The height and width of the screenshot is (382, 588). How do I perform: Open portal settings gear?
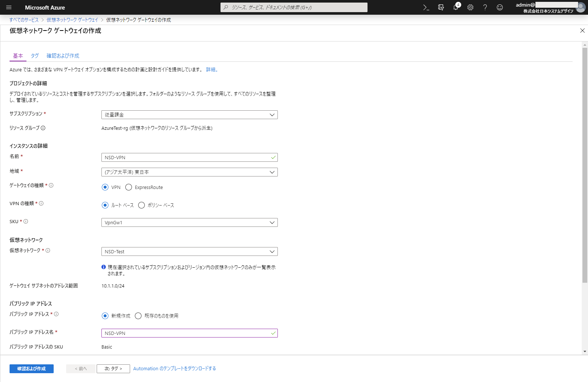pyautogui.click(x=470, y=7)
